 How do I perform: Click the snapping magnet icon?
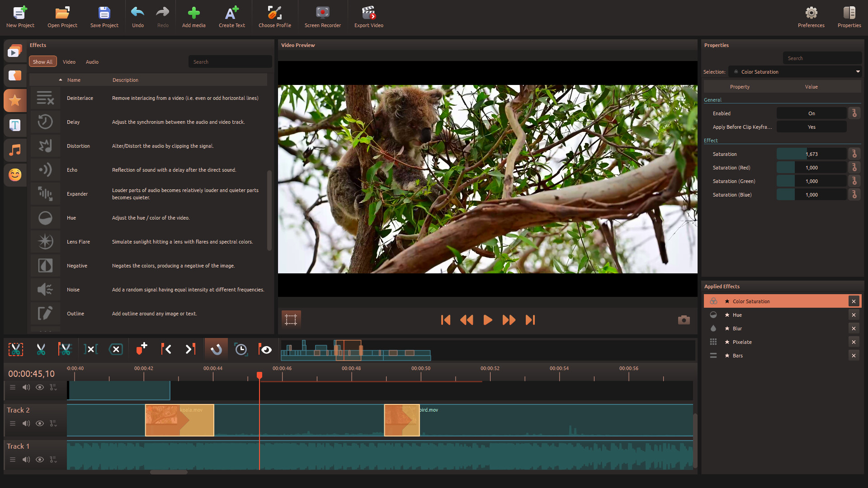coord(216,349)
